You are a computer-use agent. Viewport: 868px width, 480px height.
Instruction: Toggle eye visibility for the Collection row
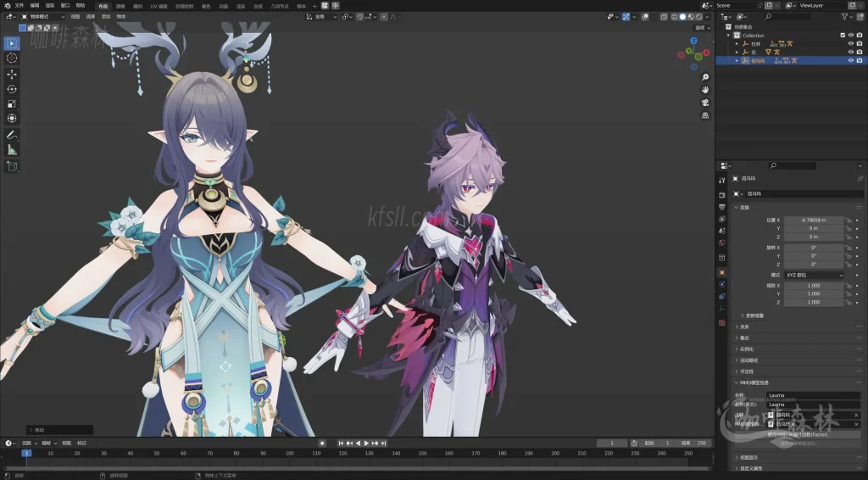tap(851, 36)
